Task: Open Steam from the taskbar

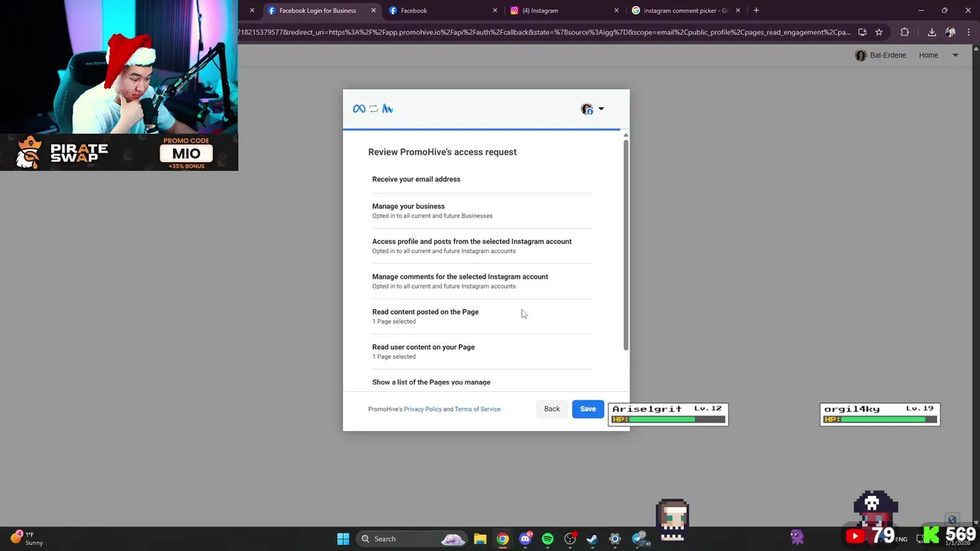Action: click(x=592, y=539)
